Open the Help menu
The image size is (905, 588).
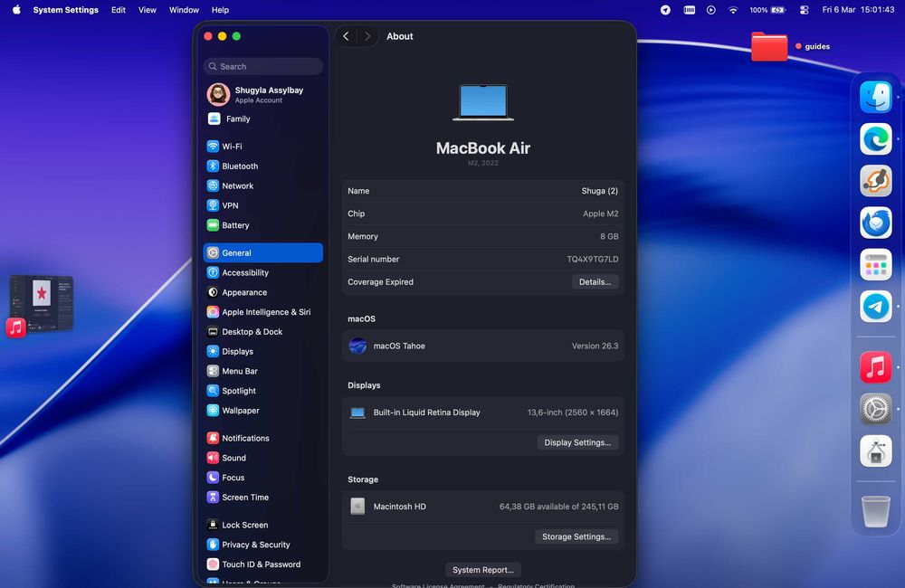point(220,10)
